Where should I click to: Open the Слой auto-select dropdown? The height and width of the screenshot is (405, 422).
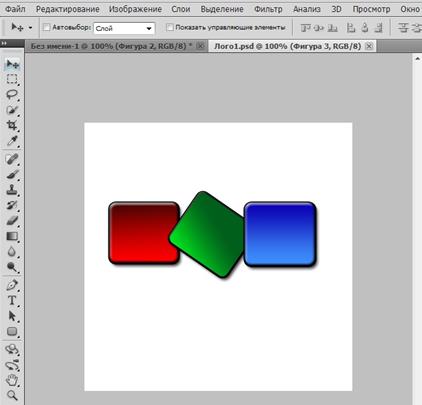click(x=124, y=28)
